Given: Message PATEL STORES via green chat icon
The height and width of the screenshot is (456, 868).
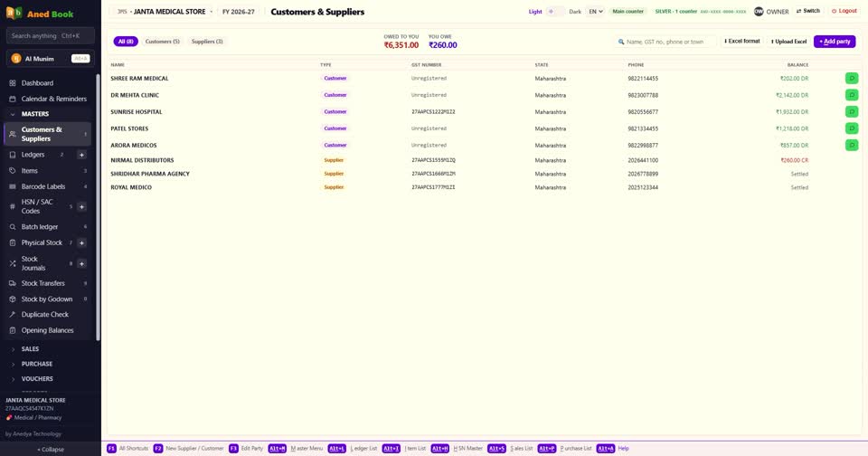Looking at the screenshot, I should click(852, 128).
